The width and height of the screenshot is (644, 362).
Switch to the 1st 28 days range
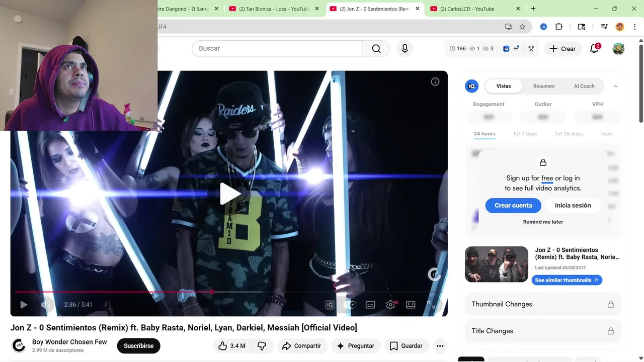pos(569,134)
